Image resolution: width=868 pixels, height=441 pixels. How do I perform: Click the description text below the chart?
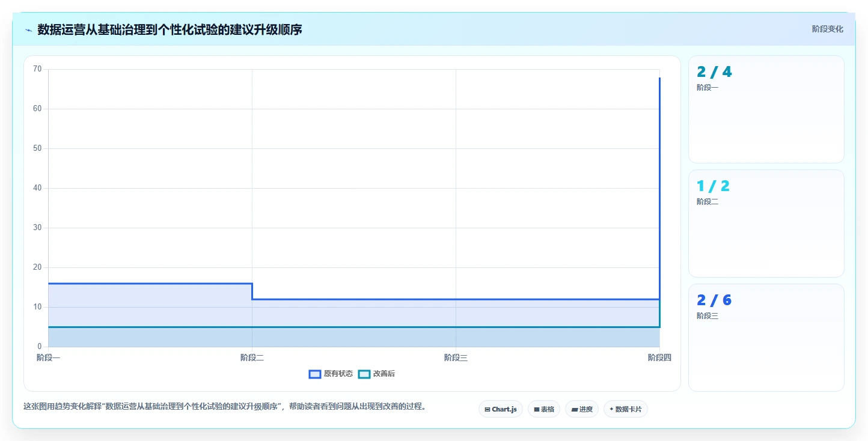226,407
